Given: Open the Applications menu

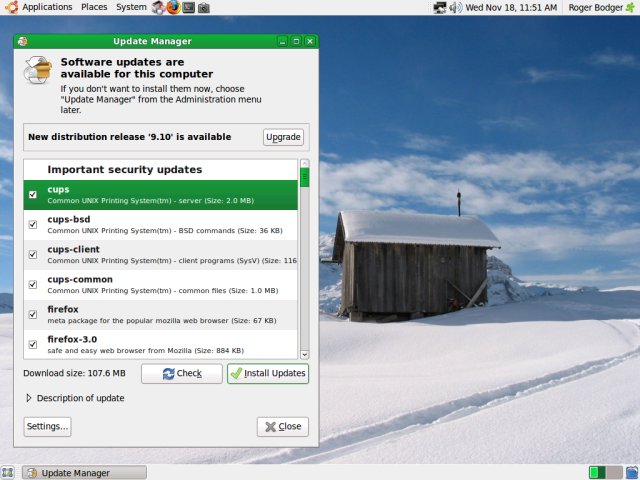Looking at the screenshot, I should [47, 7].
